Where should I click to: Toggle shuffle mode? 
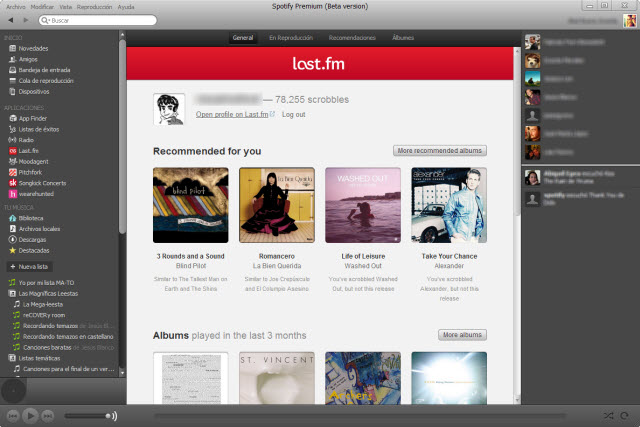pos(609,416)
